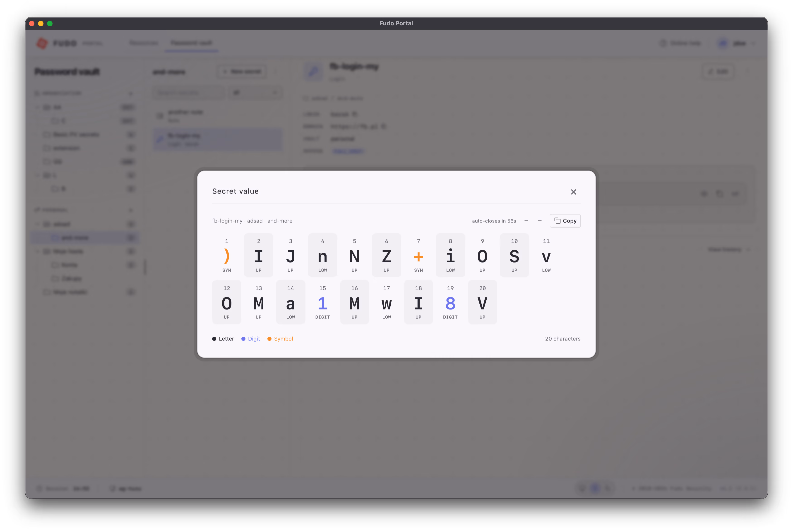Viewport: 793px width, 532px height.
Task: Click the 'fb-login-my · adsad · and-more' path
Action: pyautogui.click(x=252, y=221)
